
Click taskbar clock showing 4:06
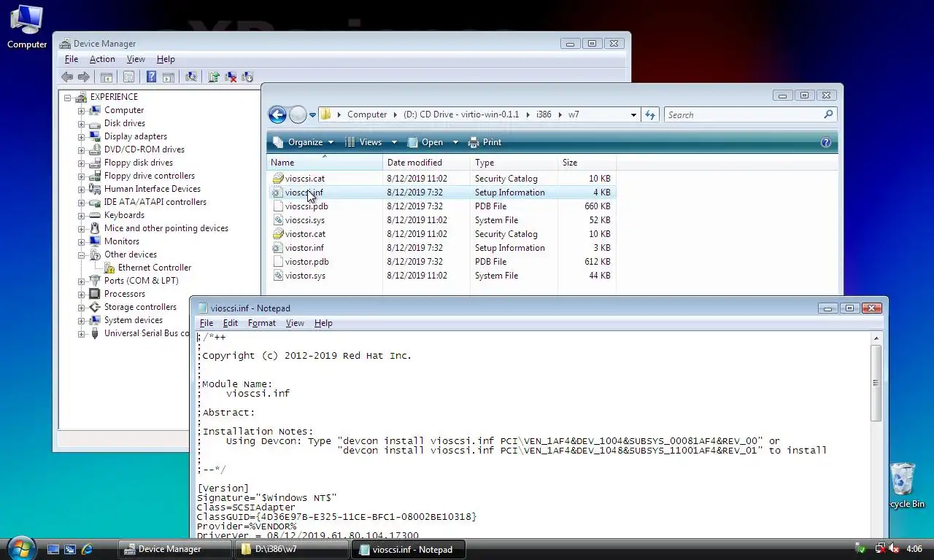tap(914, 549)
